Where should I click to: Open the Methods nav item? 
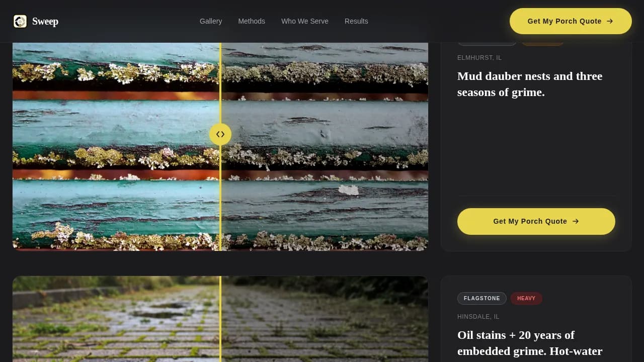coord(252,21)
